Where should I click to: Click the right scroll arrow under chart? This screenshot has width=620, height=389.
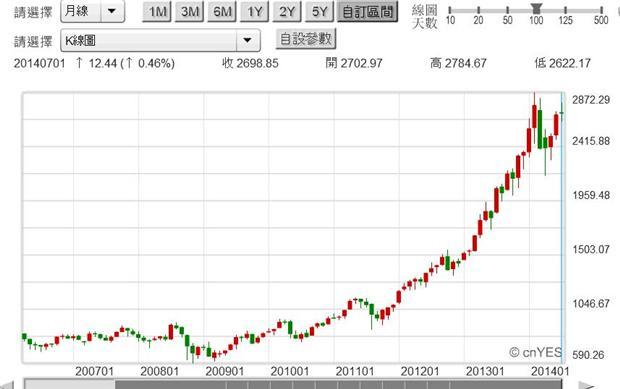pos(587,385)
